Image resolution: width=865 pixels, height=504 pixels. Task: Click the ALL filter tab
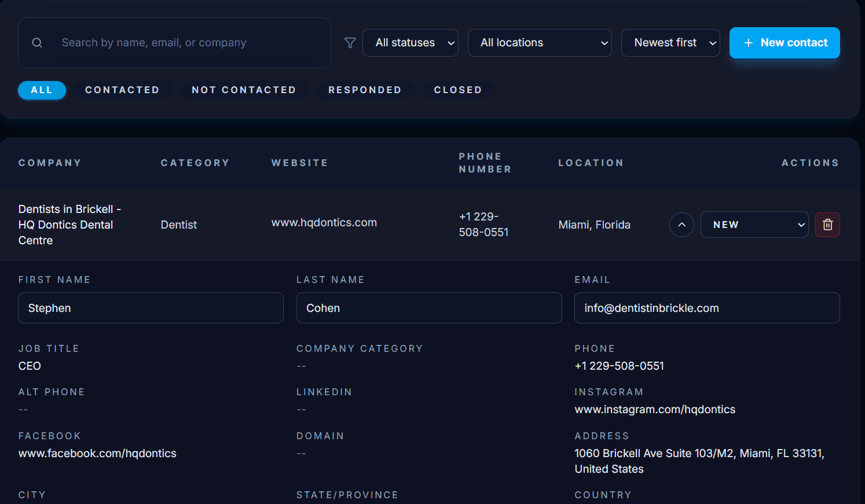click(x=42, y=90)
